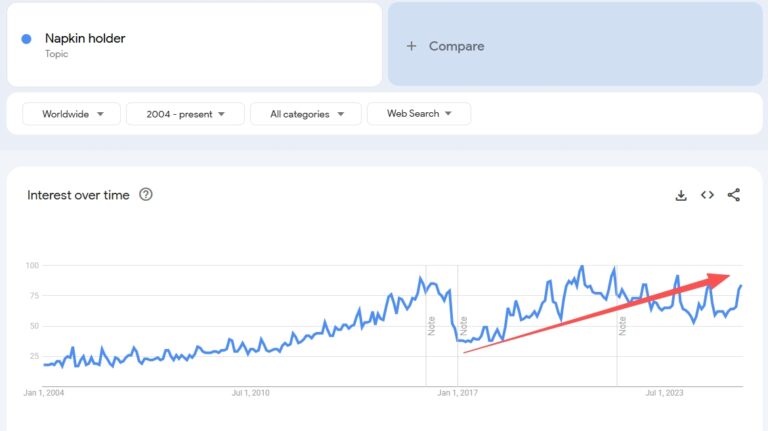Open the Worldwide region dropdown
768x431 pixels.
(x=71, y=114)
